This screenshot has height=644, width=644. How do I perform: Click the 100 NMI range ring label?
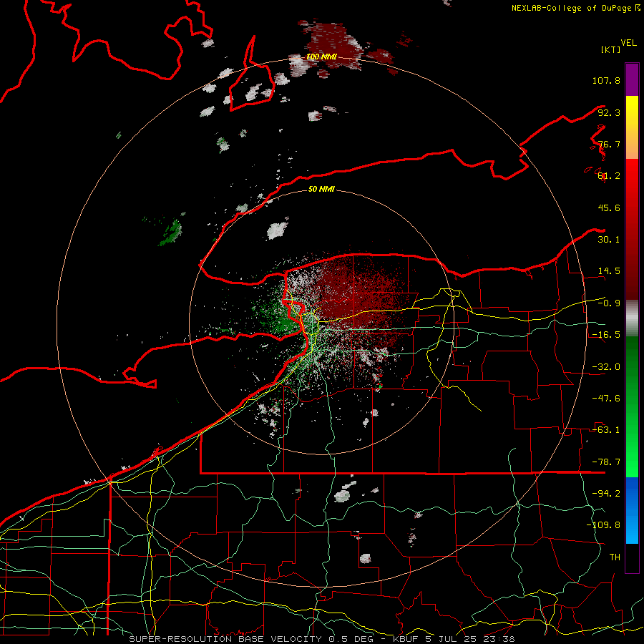tap(321, 57)
